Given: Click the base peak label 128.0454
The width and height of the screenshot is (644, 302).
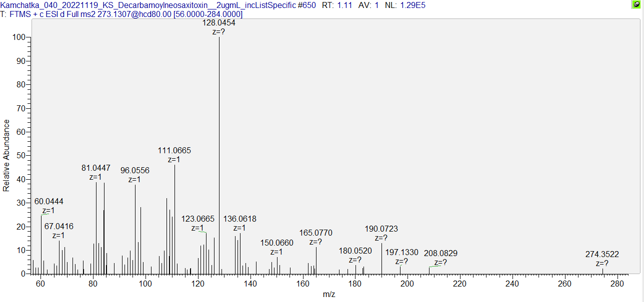Looking at the screenshot, I should point(219,23).
